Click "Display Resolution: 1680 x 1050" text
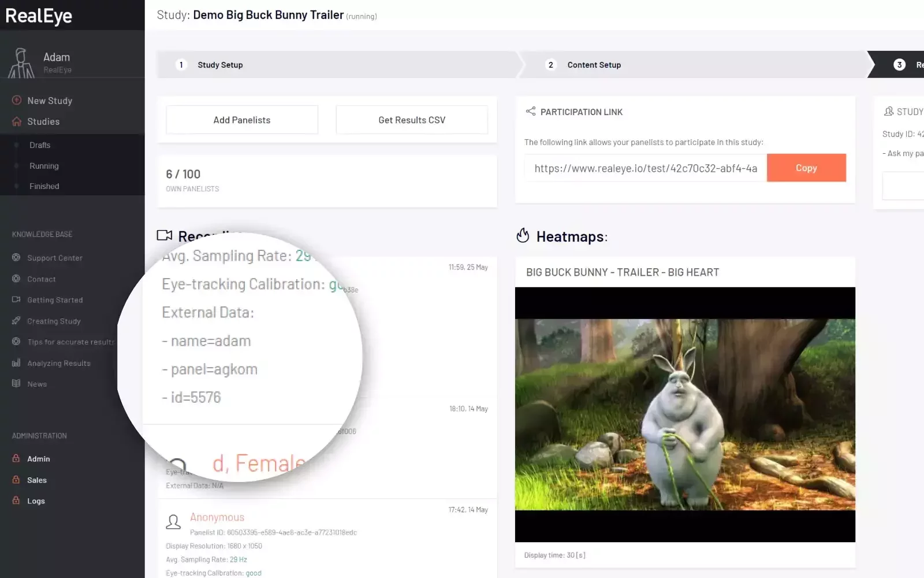This screenshot has width=924, height=578. (x=214, y=546)
